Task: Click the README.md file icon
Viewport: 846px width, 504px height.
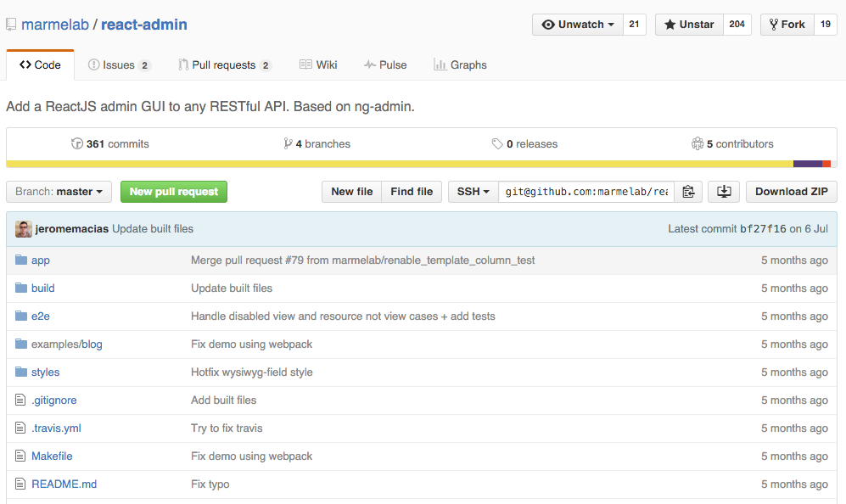Action: tap(20, 484)
